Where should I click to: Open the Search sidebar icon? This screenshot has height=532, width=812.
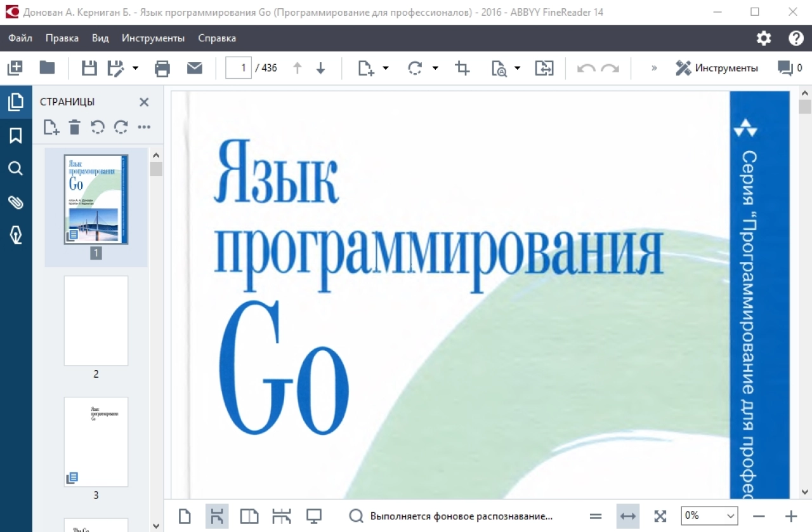(x=16, y=168)
